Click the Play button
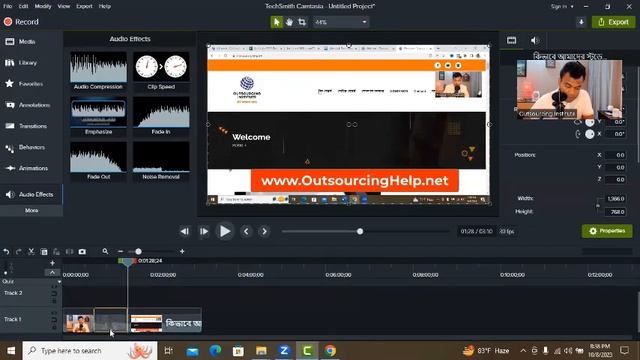 pos(224,231)
